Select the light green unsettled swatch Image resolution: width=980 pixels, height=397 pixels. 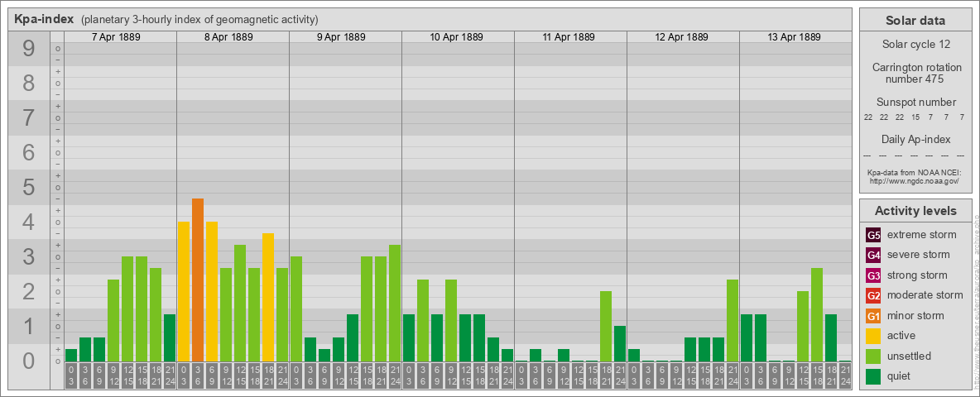click(873, 356)
